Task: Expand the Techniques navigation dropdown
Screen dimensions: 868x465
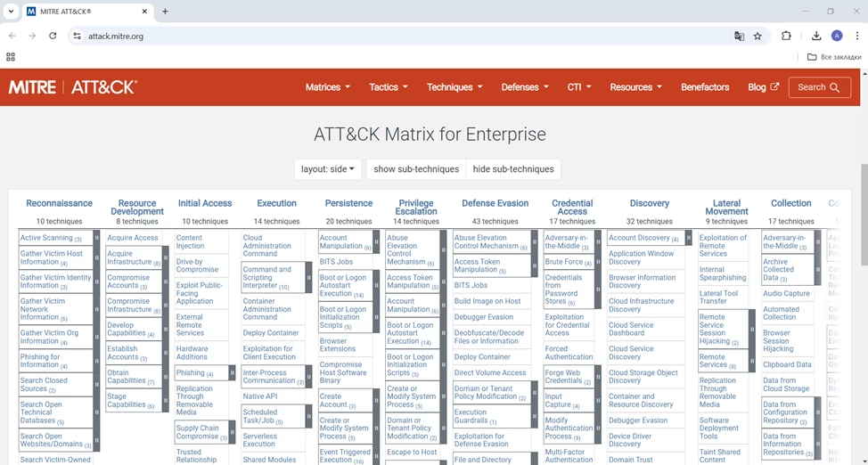Action: tap(454, 87)
